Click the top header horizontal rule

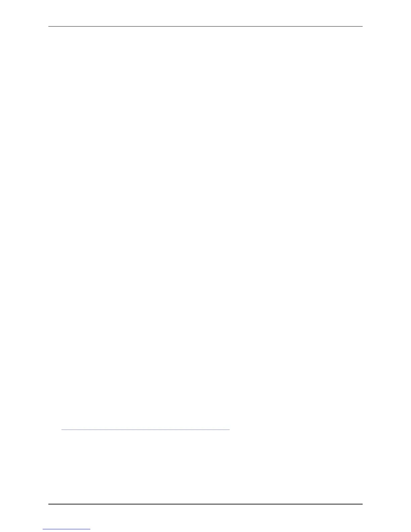[205, 26]
